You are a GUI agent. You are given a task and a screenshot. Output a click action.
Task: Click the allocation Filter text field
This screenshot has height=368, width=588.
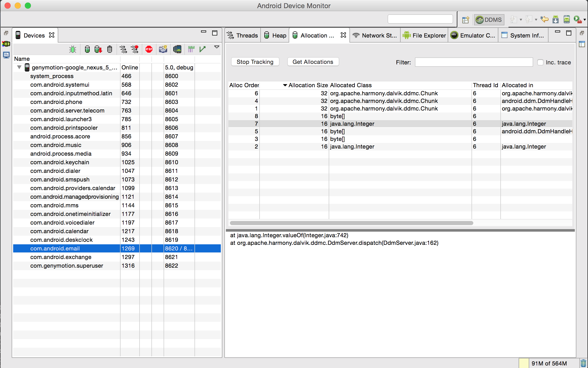coord(474,62)
